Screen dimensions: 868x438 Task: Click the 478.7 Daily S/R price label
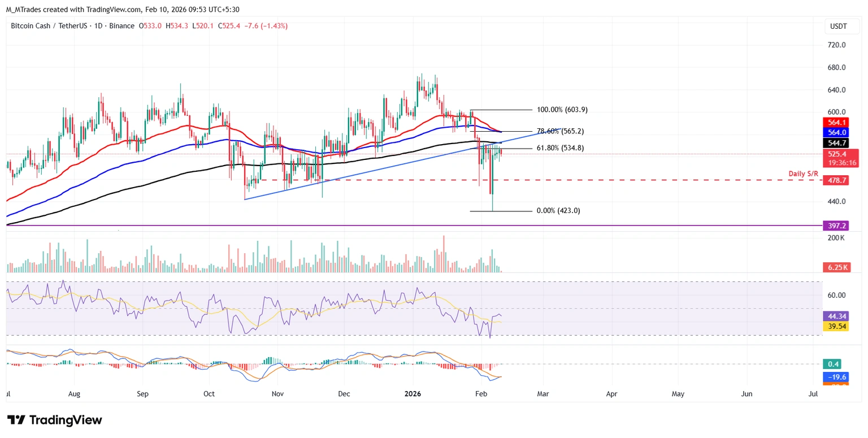click(836, 180)
